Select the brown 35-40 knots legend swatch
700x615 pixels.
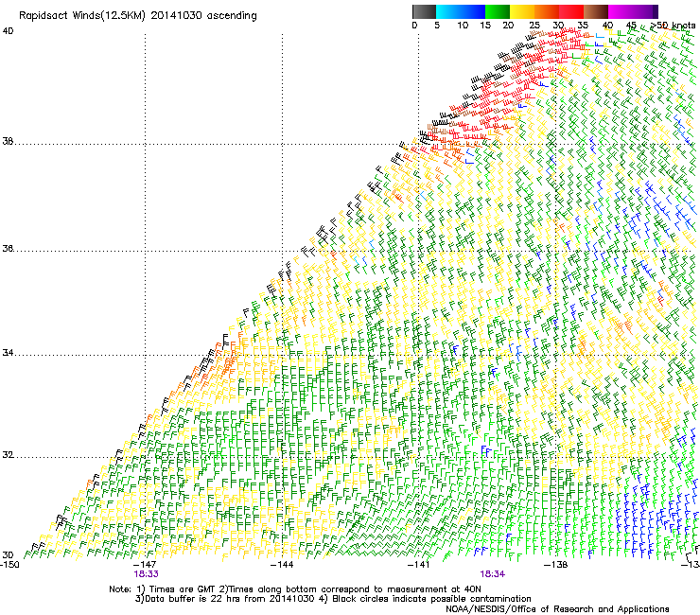[596, 11]
